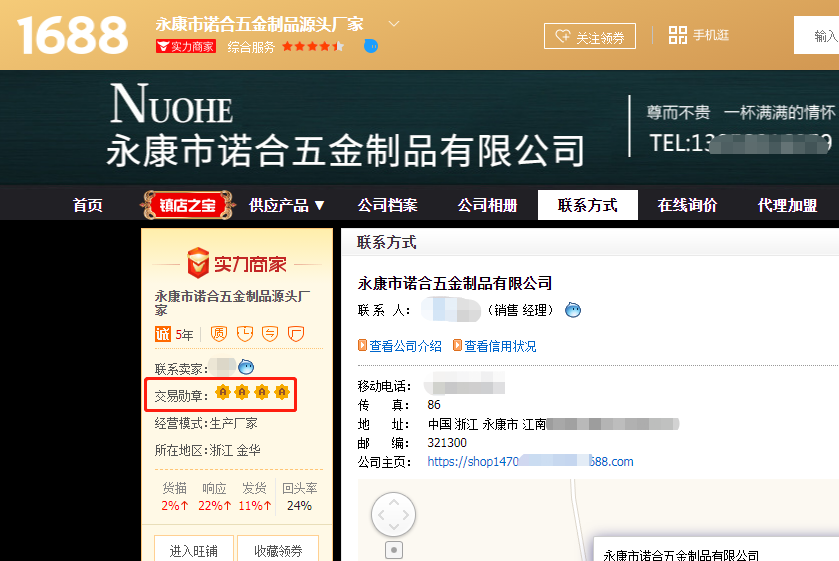This screenshot has width=839, height=561.
Task: Open the 公司档案 tab
Action: click(387, 205)
